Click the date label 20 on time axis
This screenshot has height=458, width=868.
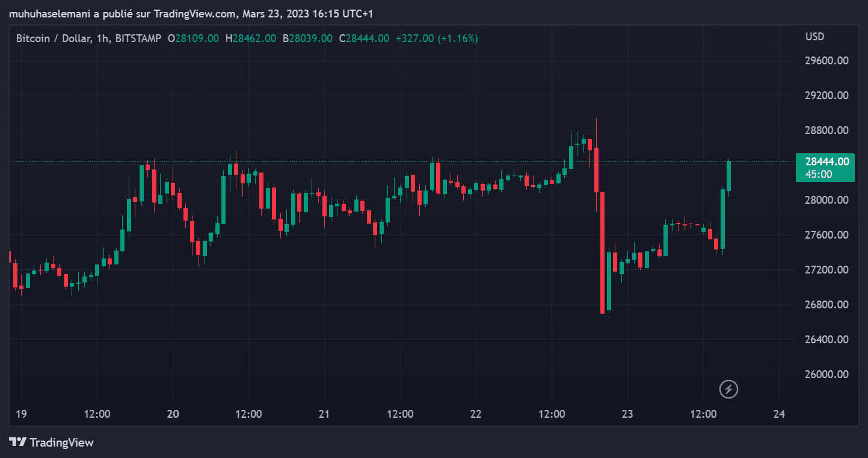pyautogui.click(x=173, y=414)
